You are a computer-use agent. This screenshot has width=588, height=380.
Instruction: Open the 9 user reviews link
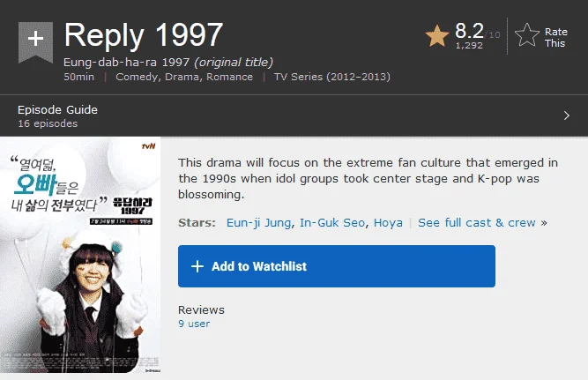[194, 324]
